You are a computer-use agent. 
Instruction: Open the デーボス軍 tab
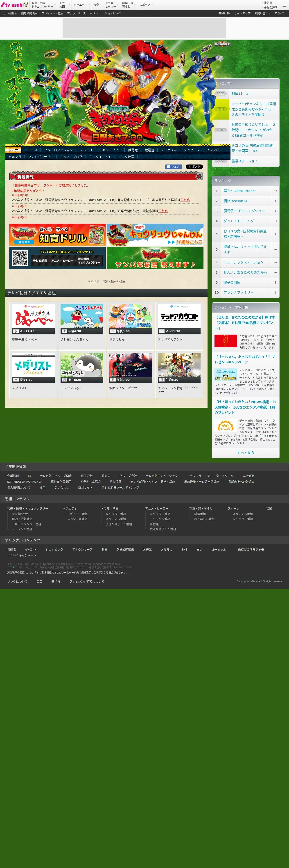[x=169, y=150]
